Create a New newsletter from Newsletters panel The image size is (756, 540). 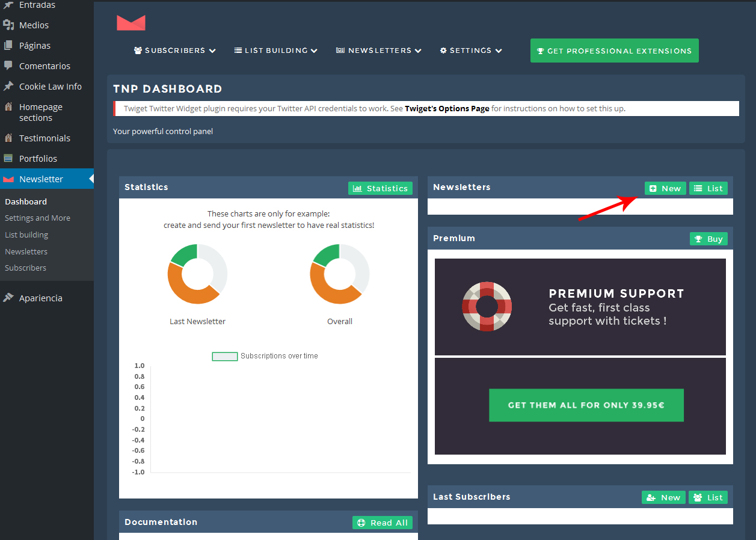tap(665, 188)
